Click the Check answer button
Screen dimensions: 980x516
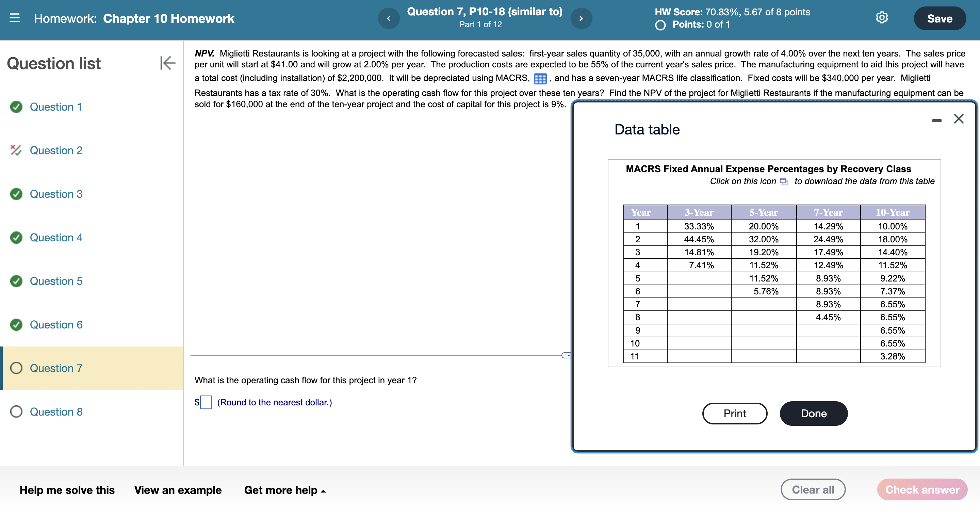pyautogui.click(x=922, y=490)
